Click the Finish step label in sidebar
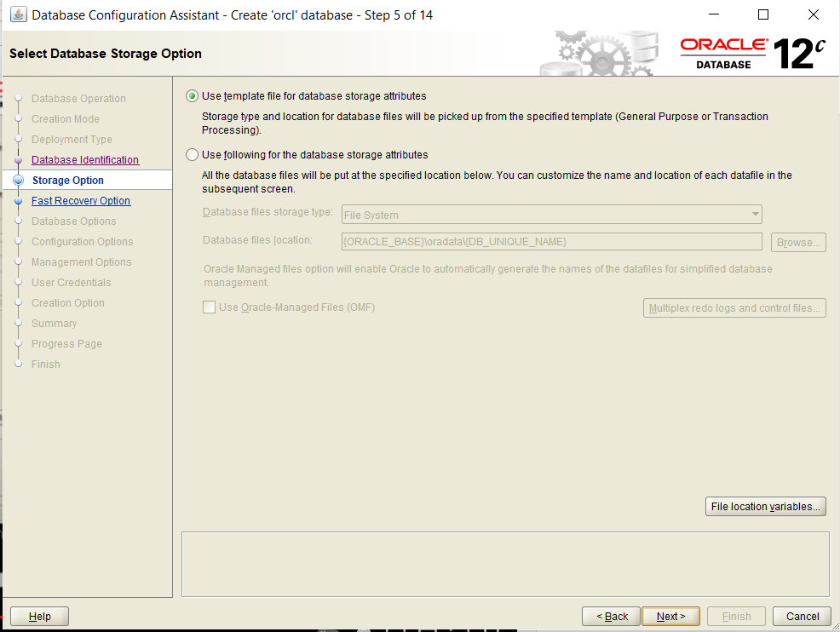Screen dimensions: 840x632 (45, 365)
